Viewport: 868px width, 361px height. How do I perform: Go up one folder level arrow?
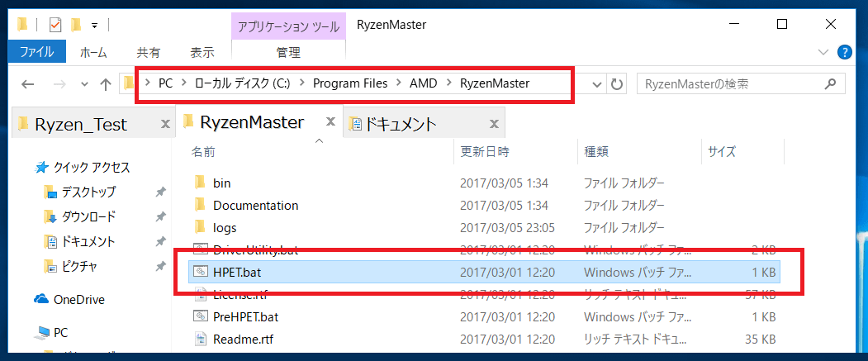click(x=106, y=85)
